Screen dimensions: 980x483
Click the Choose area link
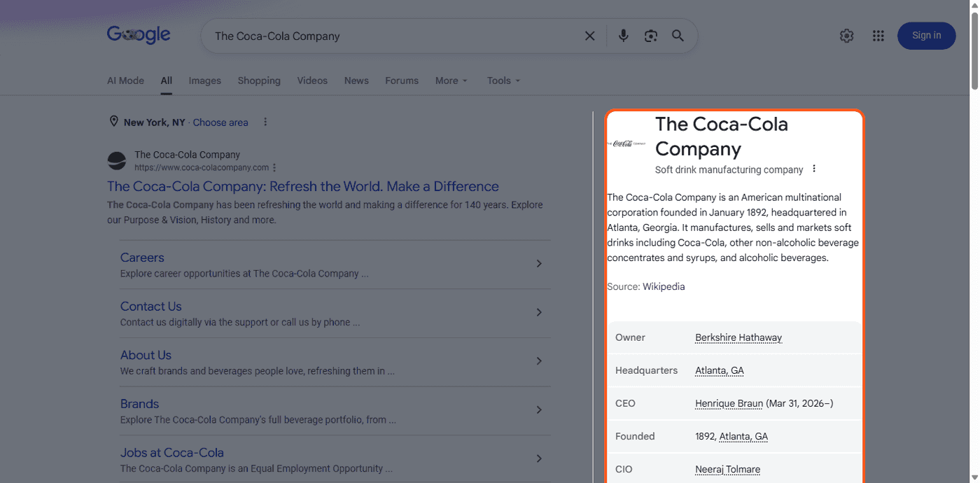coord(220,122)
